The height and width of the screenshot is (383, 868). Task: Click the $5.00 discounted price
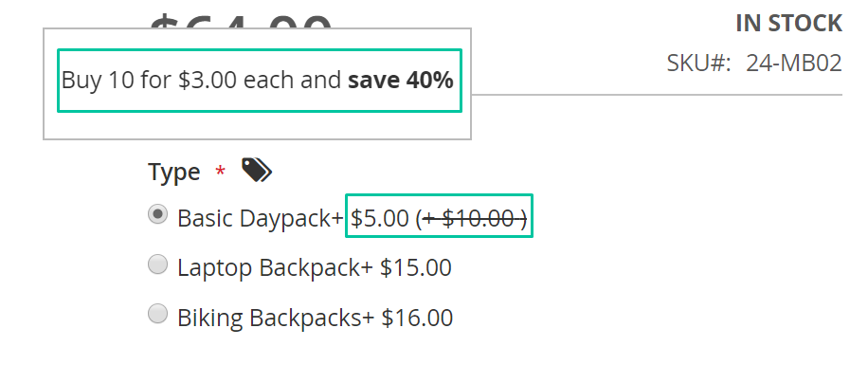379,218
